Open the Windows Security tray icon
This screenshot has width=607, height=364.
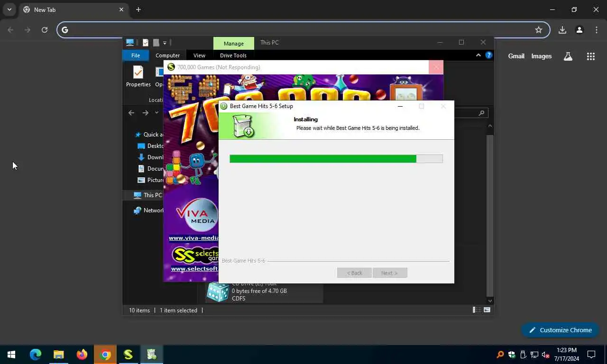[x=512, y=355]
